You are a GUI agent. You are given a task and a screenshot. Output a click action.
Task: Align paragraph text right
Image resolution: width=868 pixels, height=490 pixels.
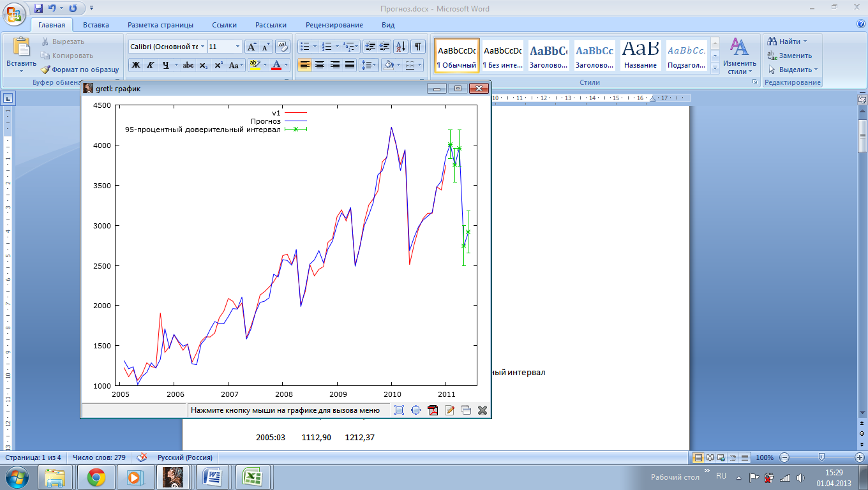[x=334, y=64]
